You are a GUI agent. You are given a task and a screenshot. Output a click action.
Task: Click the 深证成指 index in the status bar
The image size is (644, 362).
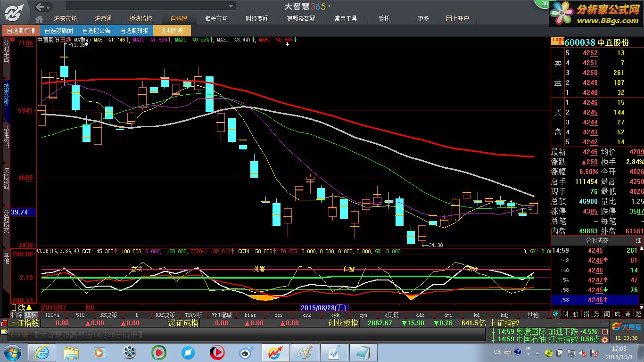click(183, 323)
